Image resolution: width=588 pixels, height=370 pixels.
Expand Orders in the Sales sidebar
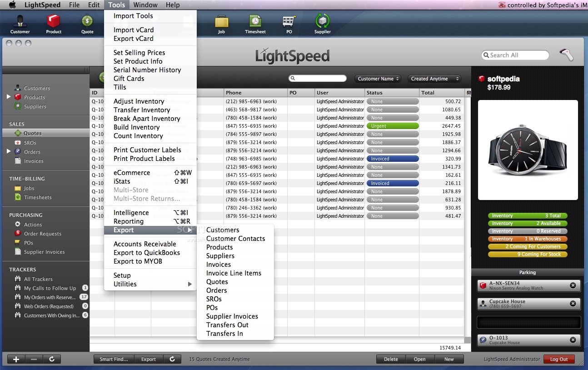click(x=8, y=152)
